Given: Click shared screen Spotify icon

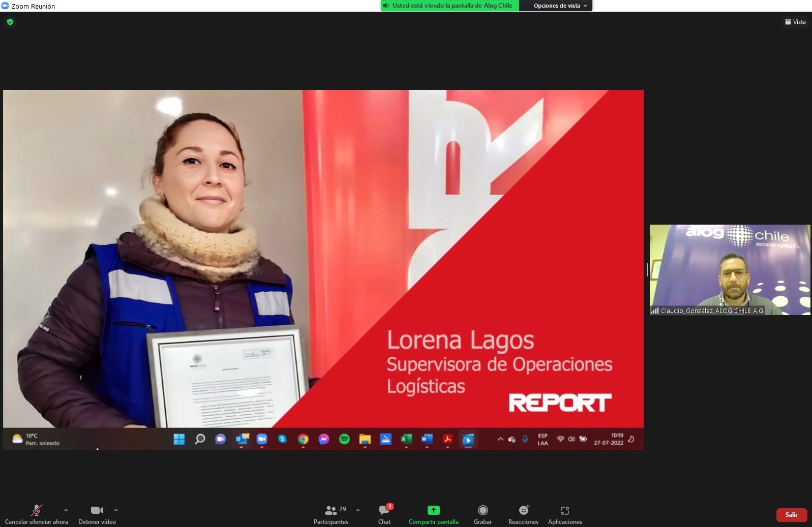Looking at the screenshot, I should click(x=344, y=439).
